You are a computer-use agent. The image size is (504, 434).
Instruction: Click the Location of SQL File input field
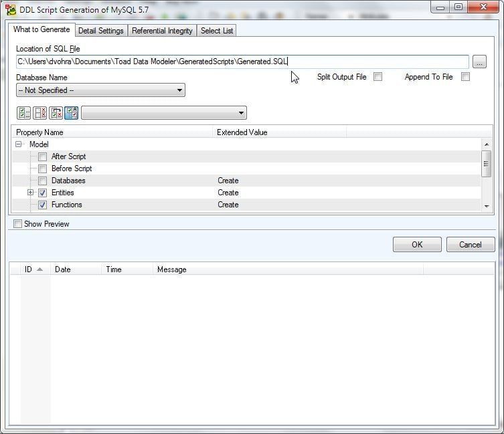[242, 62]
